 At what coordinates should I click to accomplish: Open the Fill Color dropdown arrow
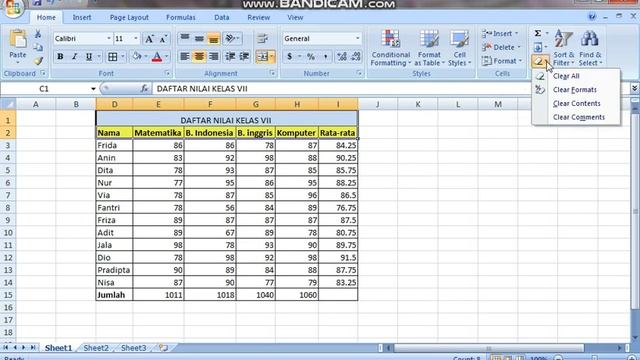(x=146, y=57)
